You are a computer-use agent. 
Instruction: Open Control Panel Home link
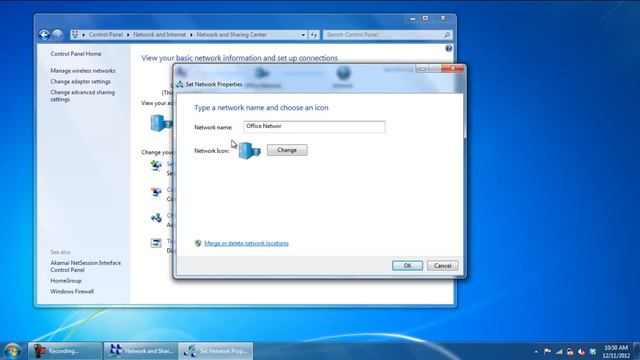76,54
